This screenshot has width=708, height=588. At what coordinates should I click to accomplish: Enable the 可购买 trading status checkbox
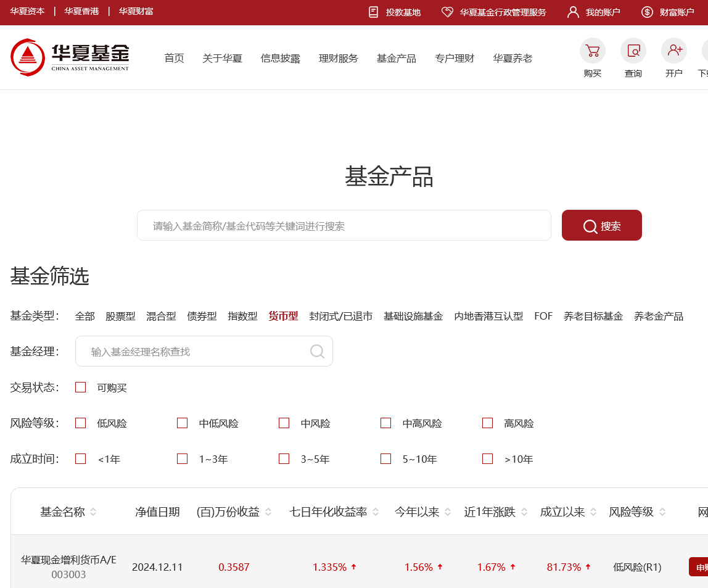click(80, 387)
